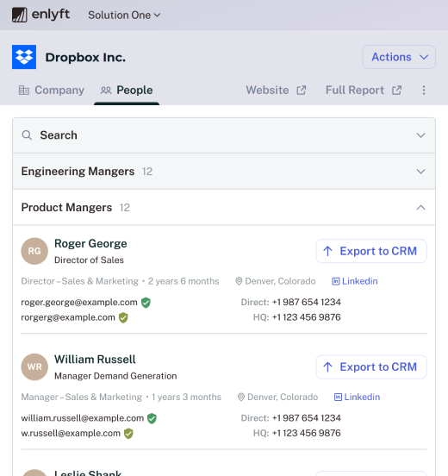This screenshot has width=448, height=476.
Task: Export William Russell to CRM
Action: pyautogui.click(x=371, y=367)
